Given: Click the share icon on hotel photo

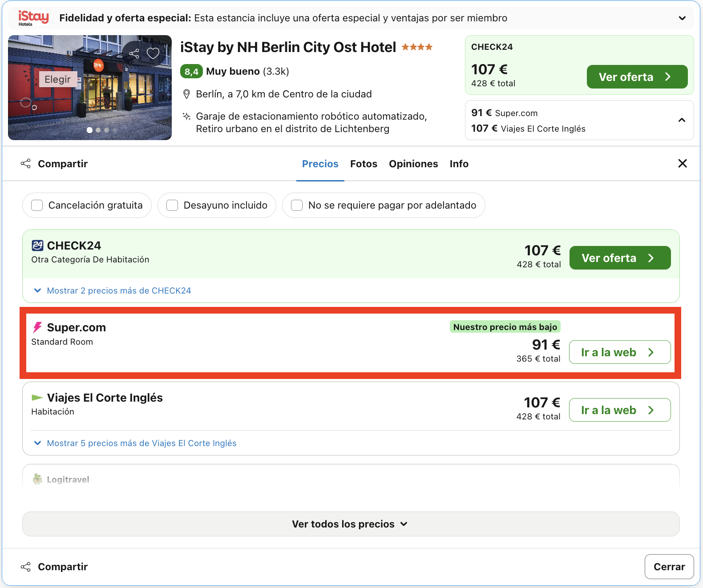Looking at the screenshot, I should [134, 54].
